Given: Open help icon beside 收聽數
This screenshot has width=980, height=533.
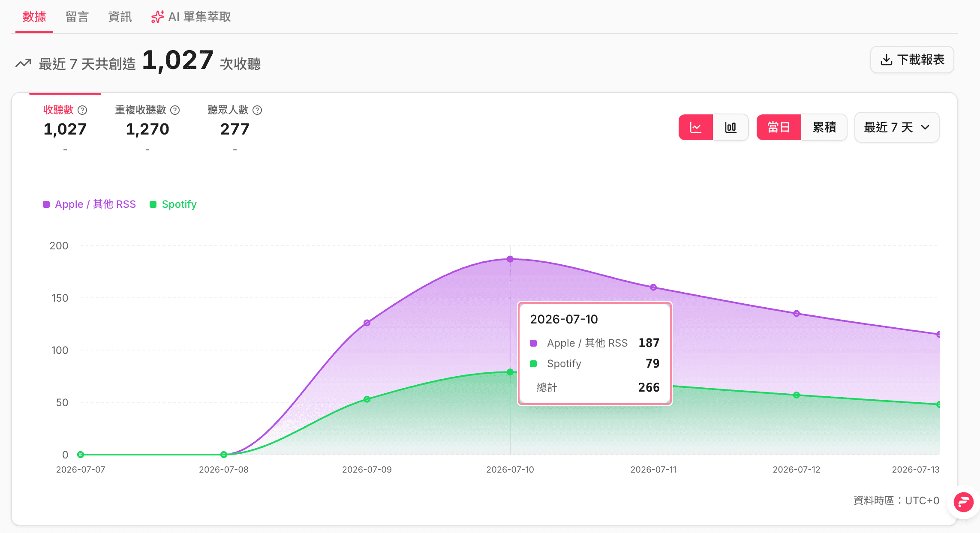Looking at the screenshot, I should click(x=82, y=110).
